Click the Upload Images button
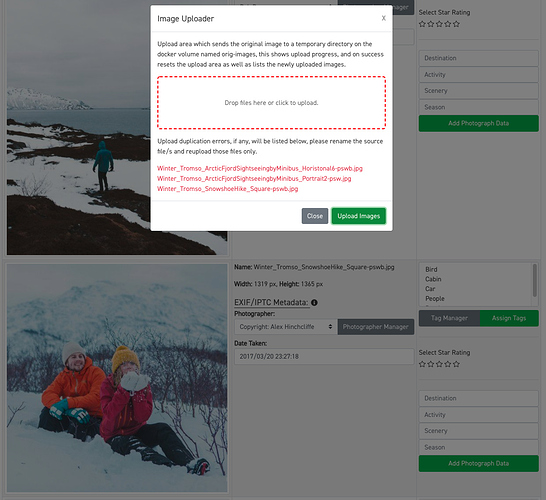Viewport: 546px width, 500px height. click(x=359, y=216)
